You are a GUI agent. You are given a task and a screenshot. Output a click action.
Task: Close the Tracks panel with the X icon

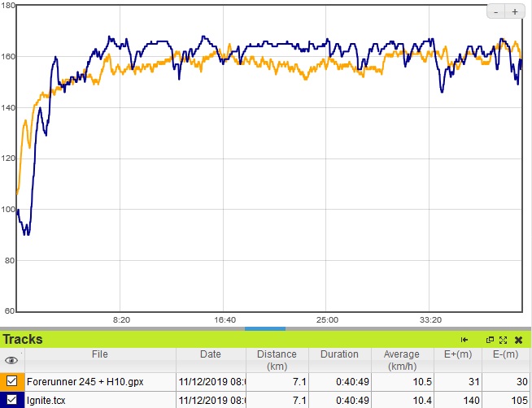pos(518,340)
